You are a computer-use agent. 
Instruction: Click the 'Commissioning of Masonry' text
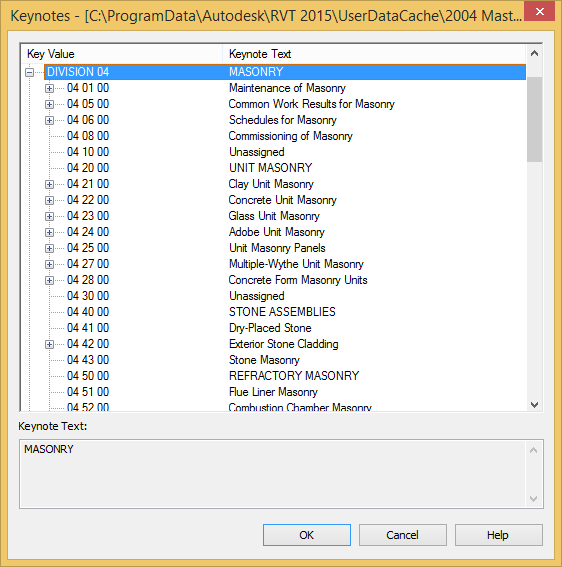tap(290, 136)
